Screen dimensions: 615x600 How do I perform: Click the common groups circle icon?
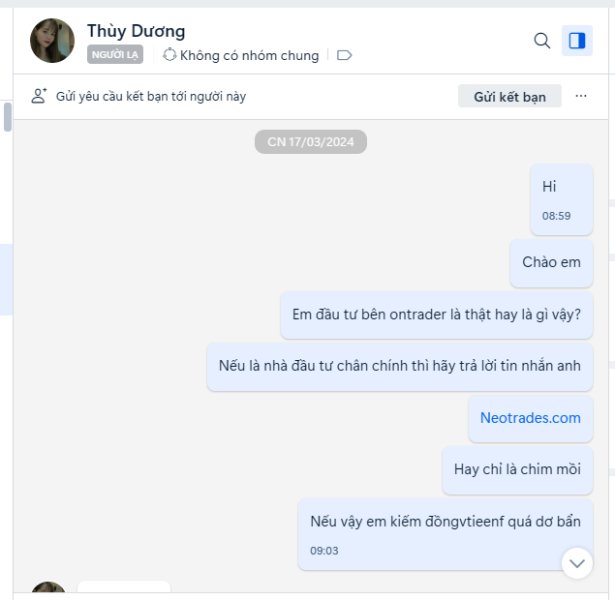click(169, 55)
